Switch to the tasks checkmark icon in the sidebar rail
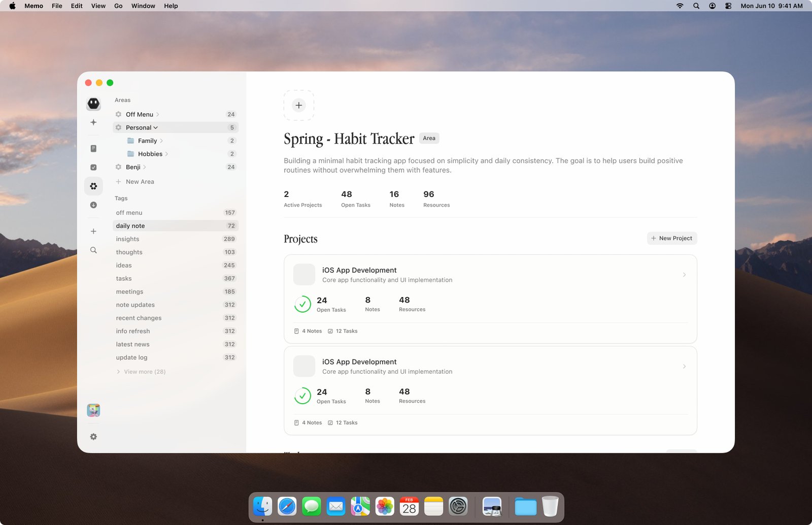Viewport: 812px width, 525px height. click(x=93, y=167)
